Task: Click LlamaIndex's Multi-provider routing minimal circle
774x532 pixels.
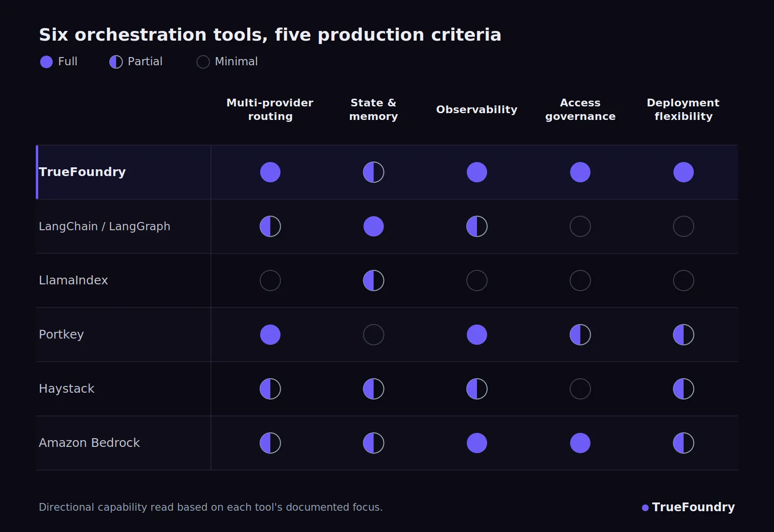Action: coord(270,281)
